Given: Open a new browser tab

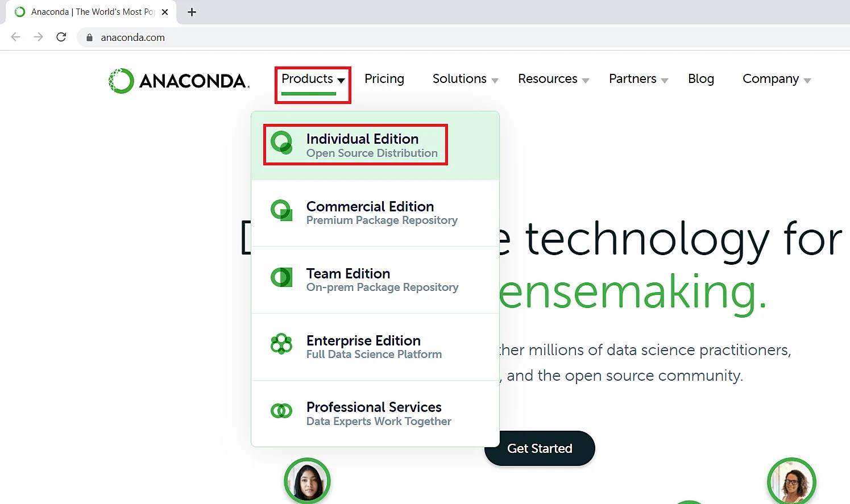Looking at the screenshot, I should 192,12.
